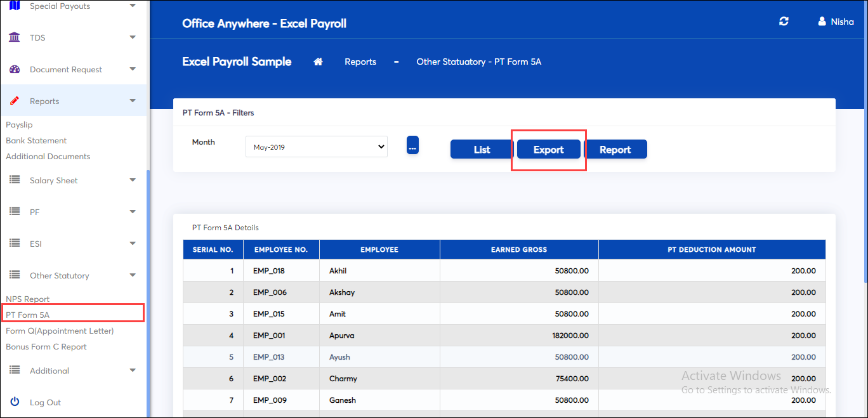Click the ellipsis button beside Month
The width and height of the screenshot is (868, 418).
[x=412, y=145]
